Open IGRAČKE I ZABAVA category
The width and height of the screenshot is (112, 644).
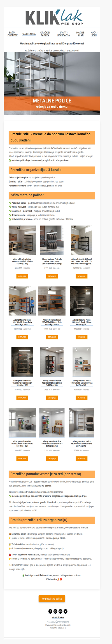point(45,34)
